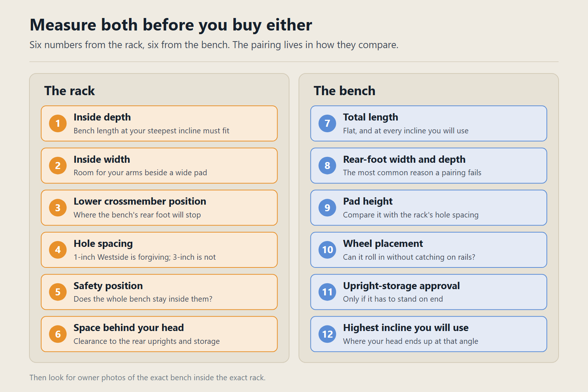This screenshot has height=392, width=588.
Task: Select the Safety position card
Action: pyautogui.click(x=159, y=292)
